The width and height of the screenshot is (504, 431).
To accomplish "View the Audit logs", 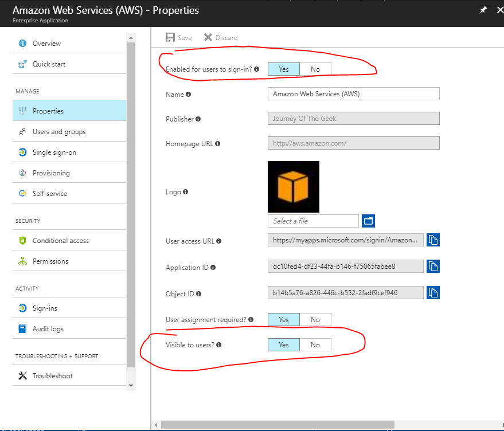I will [69, 329].
